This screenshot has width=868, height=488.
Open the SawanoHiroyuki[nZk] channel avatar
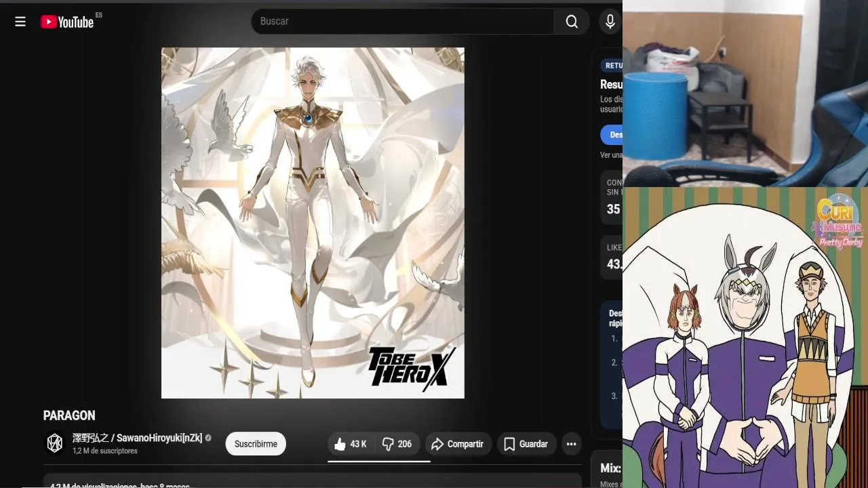pos(55,443)
